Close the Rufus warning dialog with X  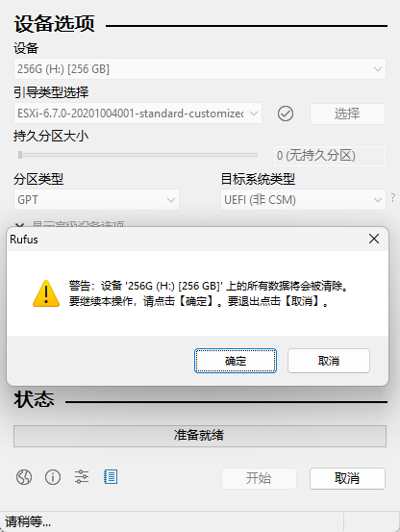[x=374, y=239]
